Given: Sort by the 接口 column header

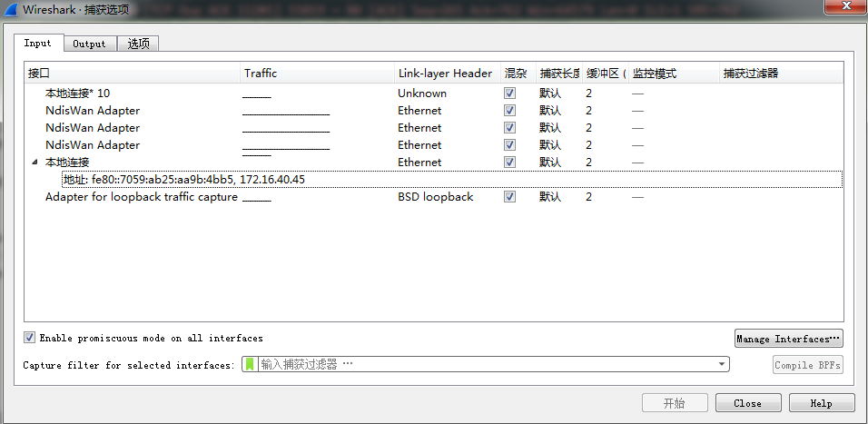Looking at the screenshot, I should click(133, 73).
